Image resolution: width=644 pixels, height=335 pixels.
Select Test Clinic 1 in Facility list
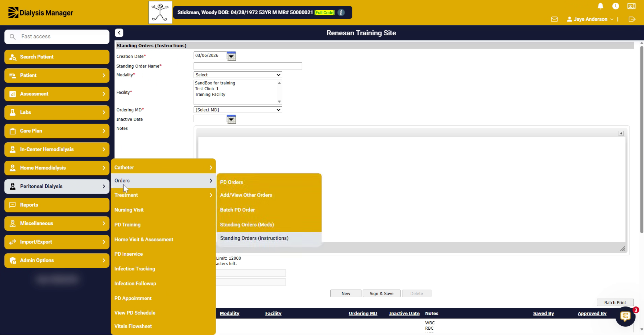pos(207,89)
